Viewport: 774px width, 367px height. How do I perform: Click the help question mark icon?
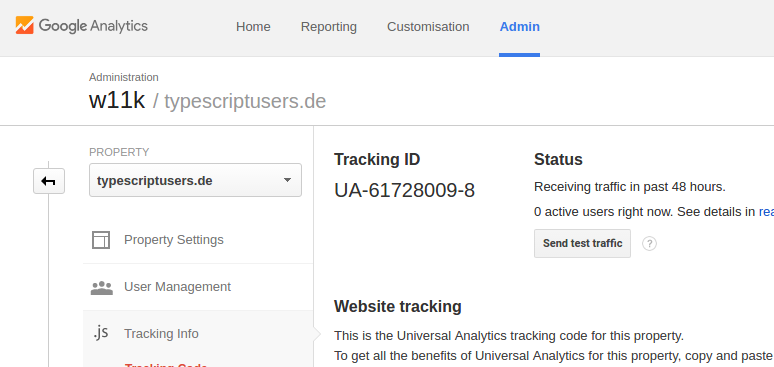coord(649,244)
